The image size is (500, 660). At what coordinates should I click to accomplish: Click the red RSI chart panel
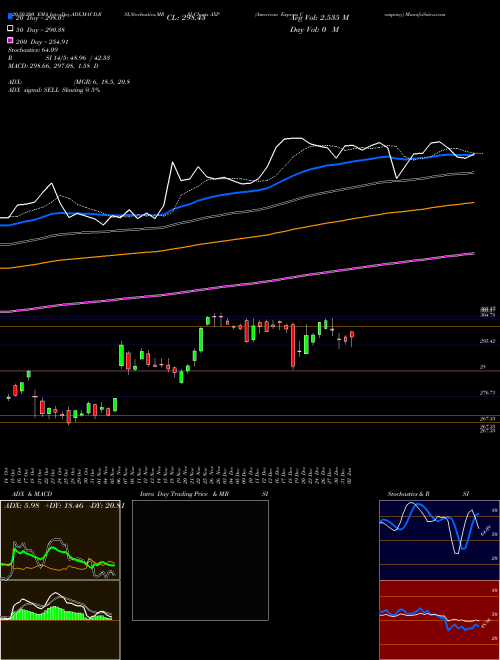pyautogui.click(x=439, y=620)
